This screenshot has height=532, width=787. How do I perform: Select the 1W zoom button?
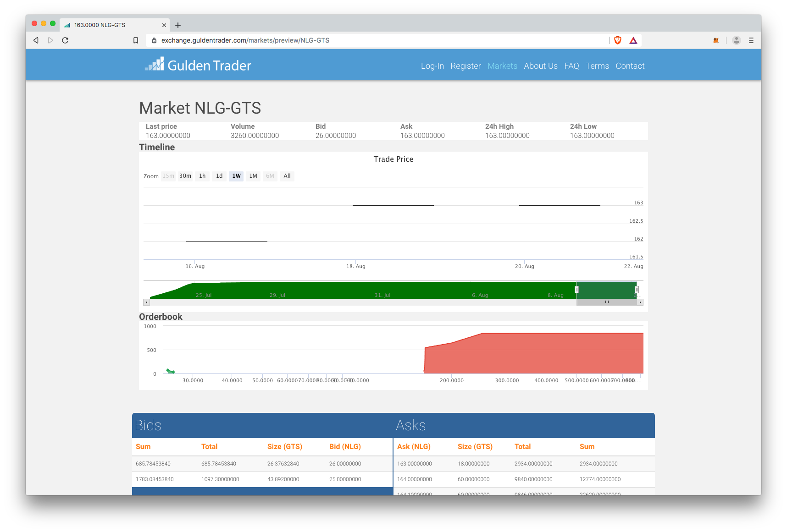click(236, 176)
